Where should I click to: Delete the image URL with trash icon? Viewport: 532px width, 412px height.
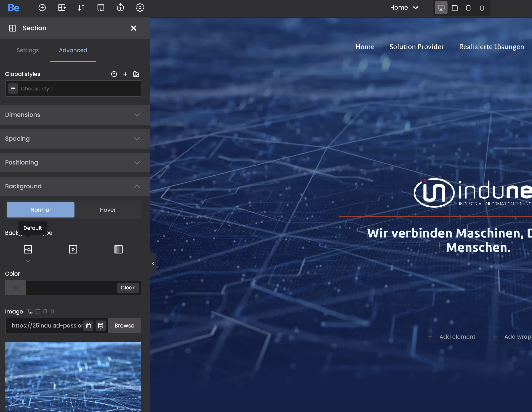click(89, 326)
